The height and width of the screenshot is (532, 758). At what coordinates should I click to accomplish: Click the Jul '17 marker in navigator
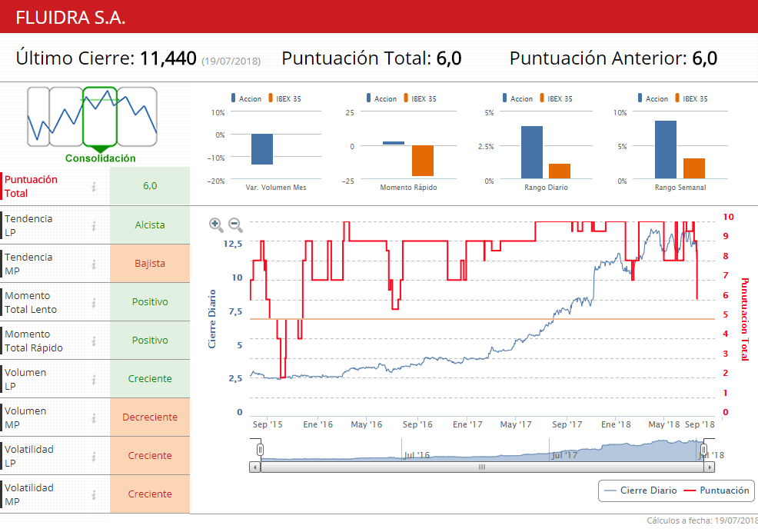[x=564, y=455]
